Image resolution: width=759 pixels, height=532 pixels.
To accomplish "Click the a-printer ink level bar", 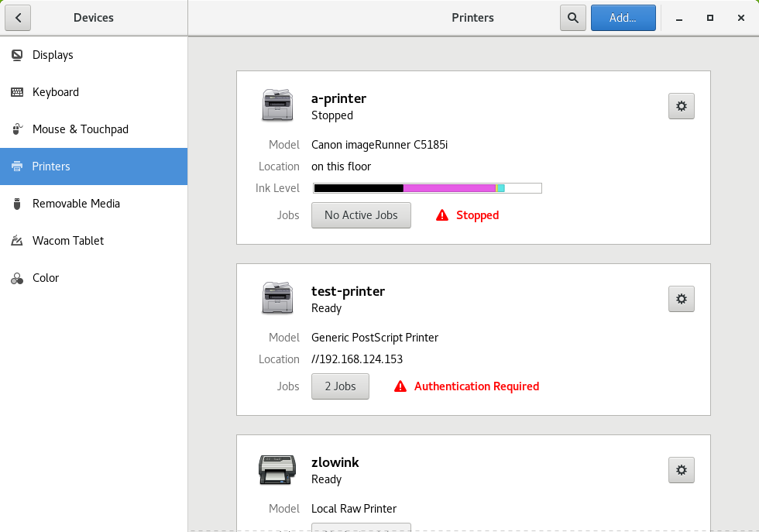I will tap(428, 188).
